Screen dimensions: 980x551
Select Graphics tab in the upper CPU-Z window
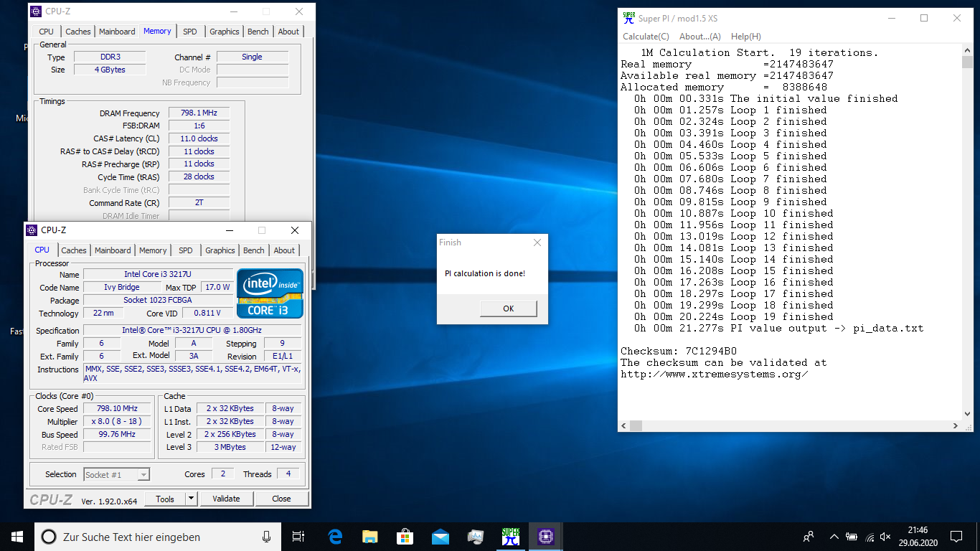225,32
